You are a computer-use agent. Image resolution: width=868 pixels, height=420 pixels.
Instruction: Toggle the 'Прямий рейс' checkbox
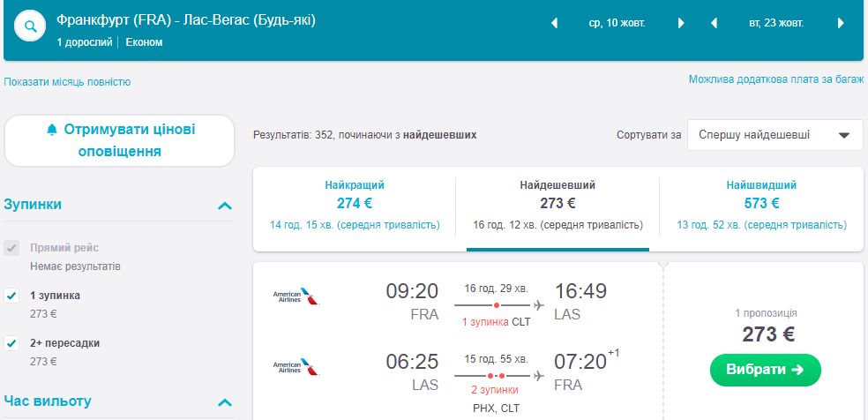pos(12,249)
